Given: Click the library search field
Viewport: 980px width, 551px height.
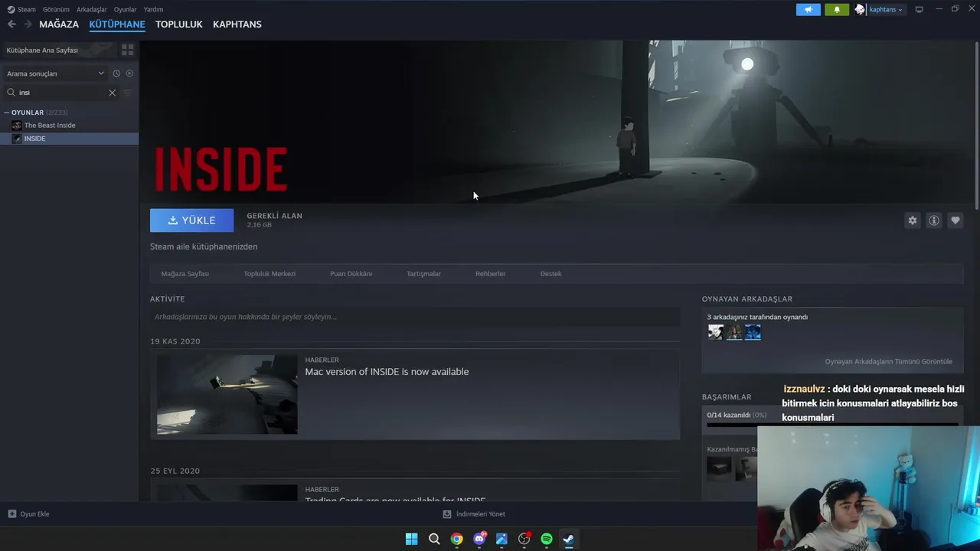Looking at the screenshot, I should pos(61,93).
